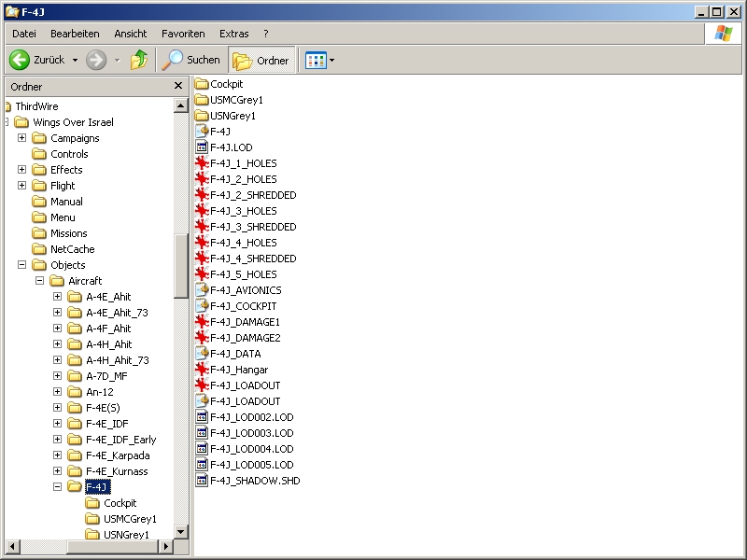Image resolution: width=747 pixels, height=560 pixels.
Task: Click the greyed forward arrow icon
Action: pyautogui.click(x=96, y=61)
